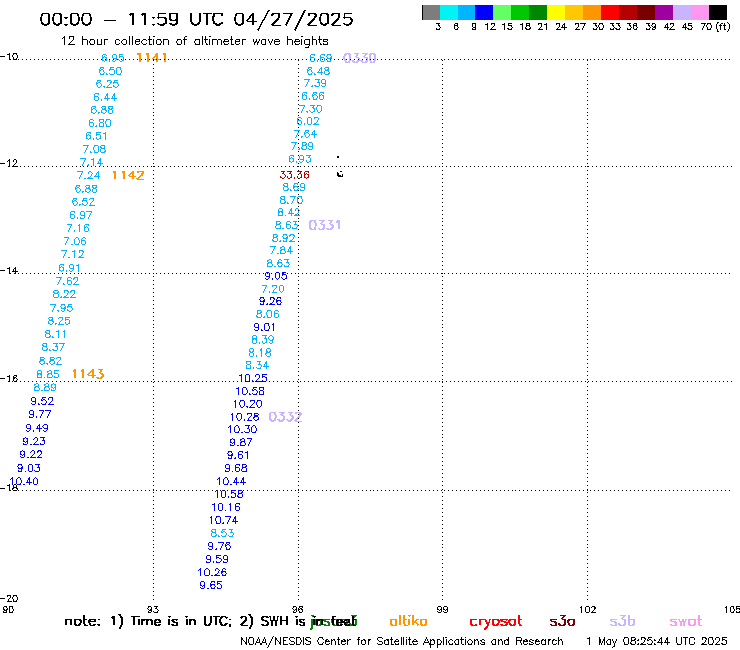The image size is (740, 650).
Task: Click the wave height reading 8.06
Action: click(268, 314)
